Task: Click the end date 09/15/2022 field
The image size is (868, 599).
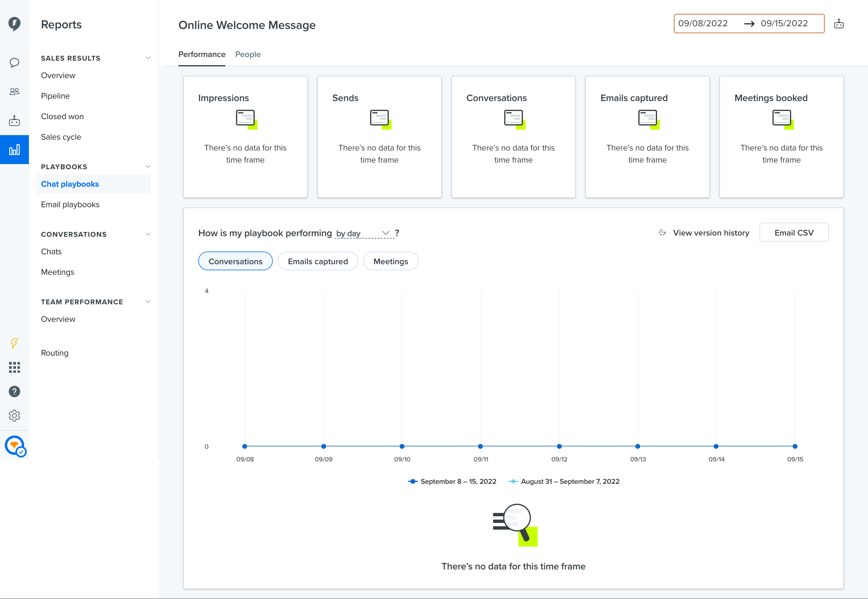Action: pos(784,23)
